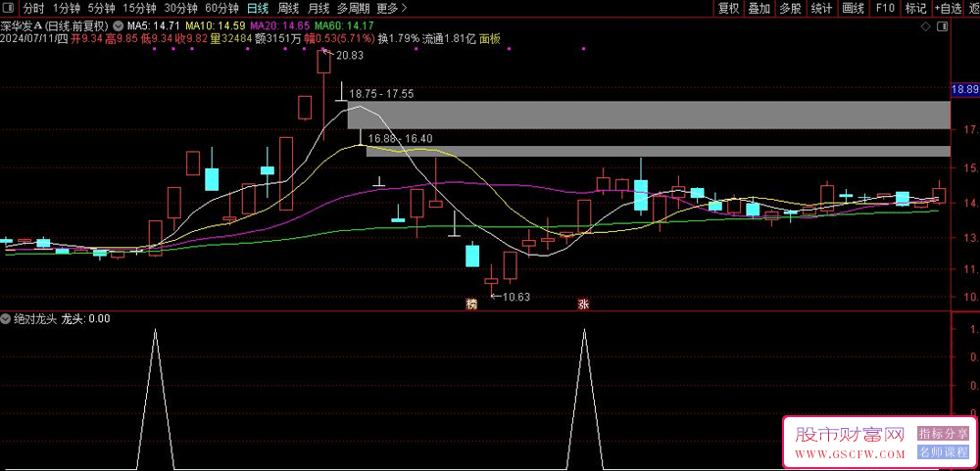Image resolution: width=980 pixels, height=471 pixels.
Task: Switch to 分时 intraday view
Action: (34, 8)
